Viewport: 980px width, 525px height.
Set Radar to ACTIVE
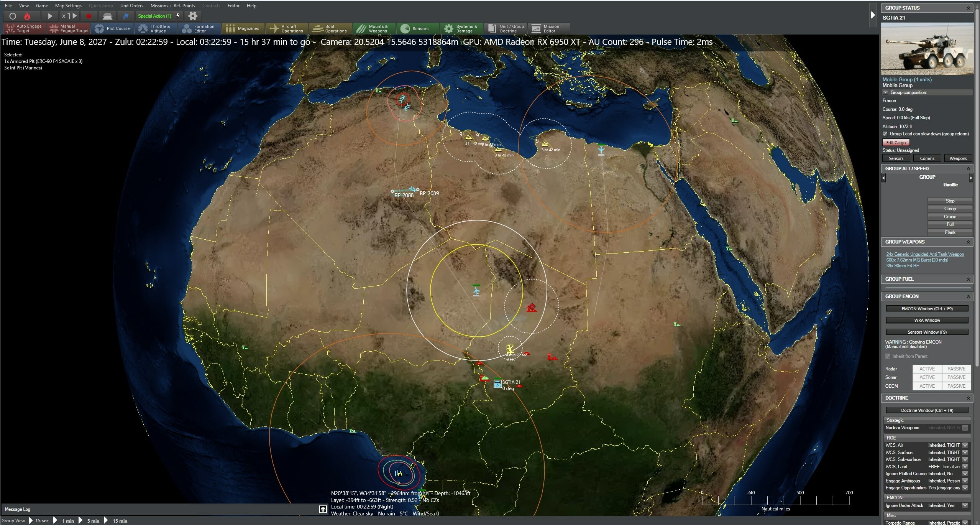click(927, 369)
